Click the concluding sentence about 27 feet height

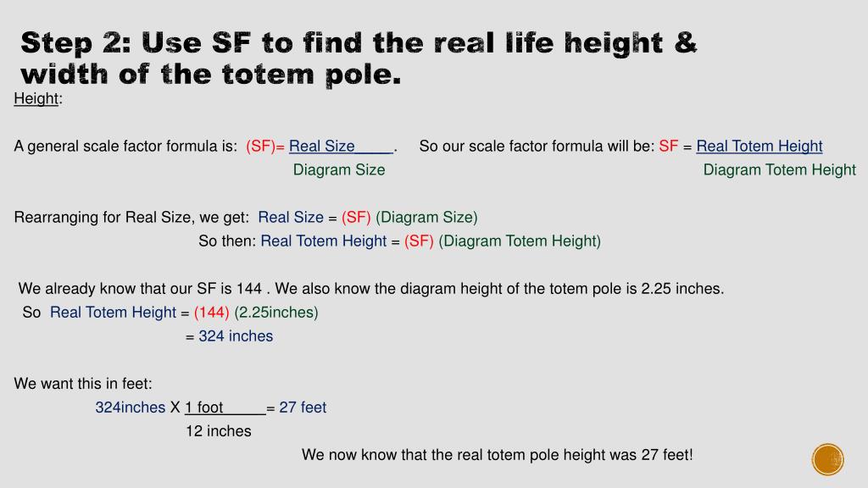(497, 455)
